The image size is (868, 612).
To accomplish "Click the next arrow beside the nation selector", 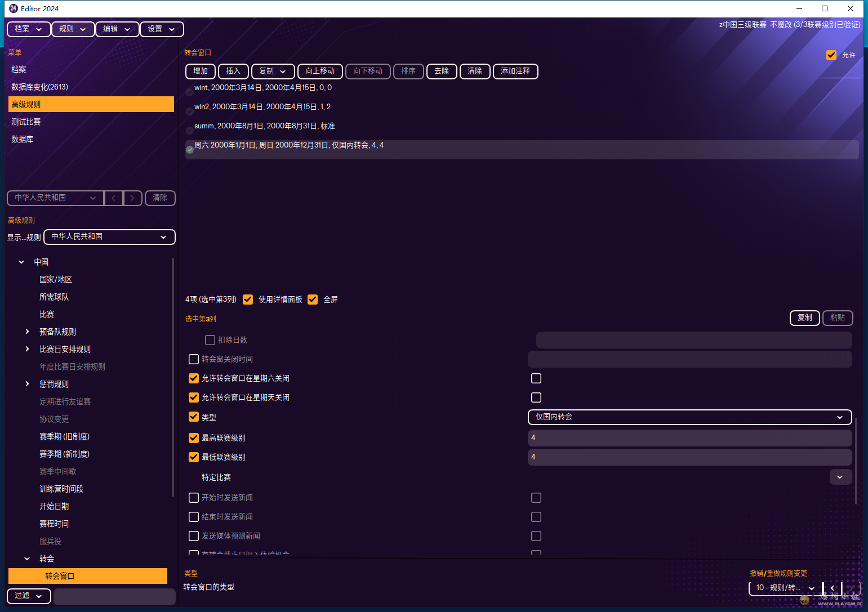I will point(132,198).
